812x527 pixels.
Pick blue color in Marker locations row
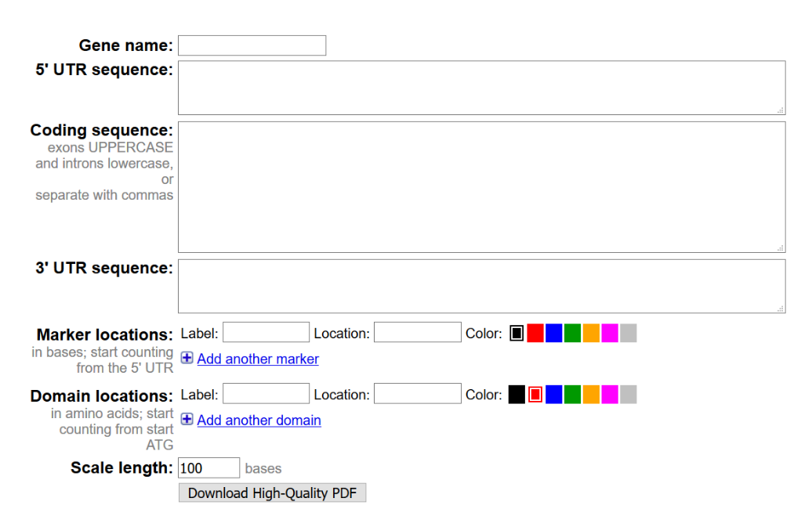click(553, 334)
